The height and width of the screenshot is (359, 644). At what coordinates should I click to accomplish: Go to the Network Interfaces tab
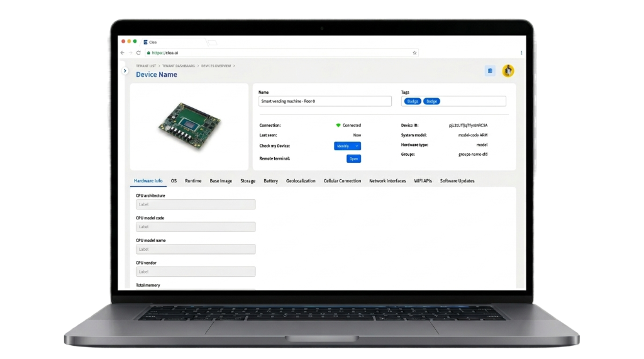pos(387,181)
